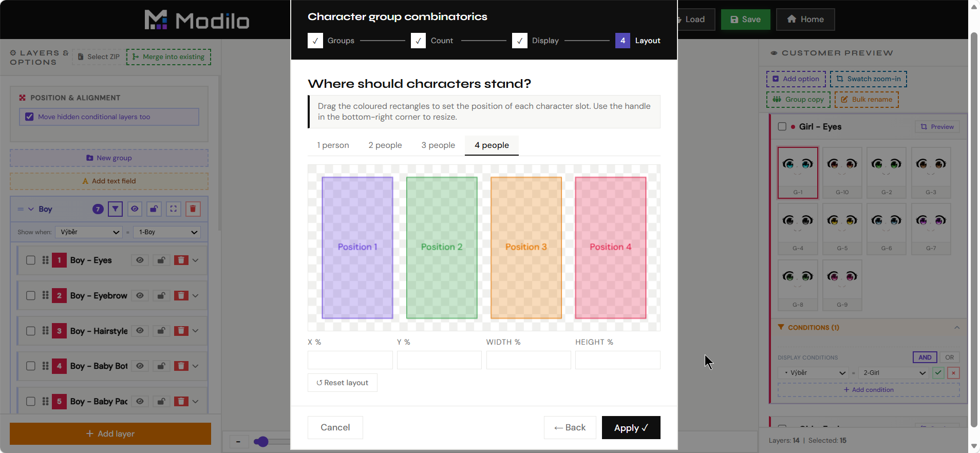
Task: Click the Boy group drag handle icon
Action: click(x=21, y=209)
